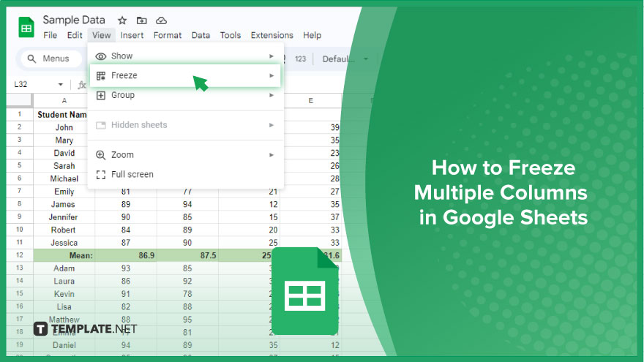The image size is (644, 362).
Task: Select the cell containing Emily
Action: (64, 192)
